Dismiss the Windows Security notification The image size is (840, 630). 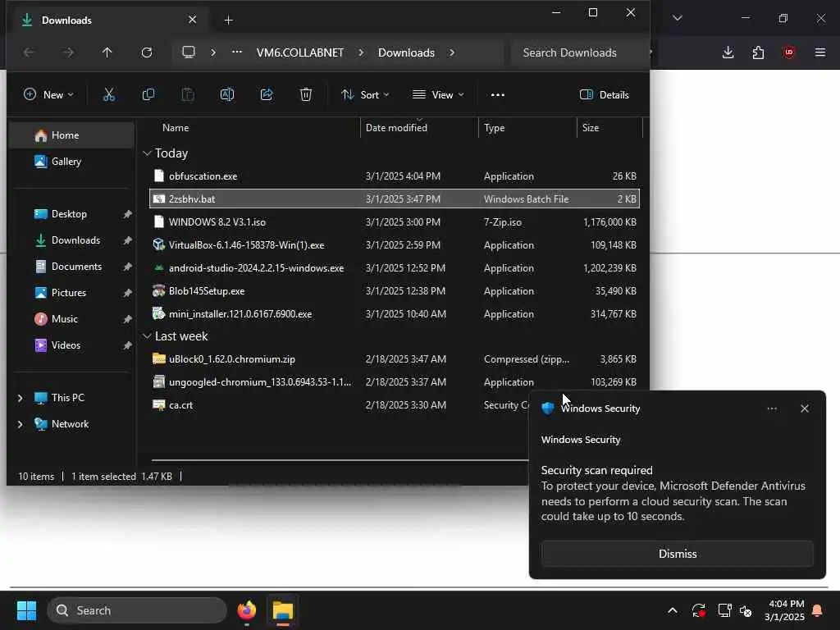tap(677, 554)
